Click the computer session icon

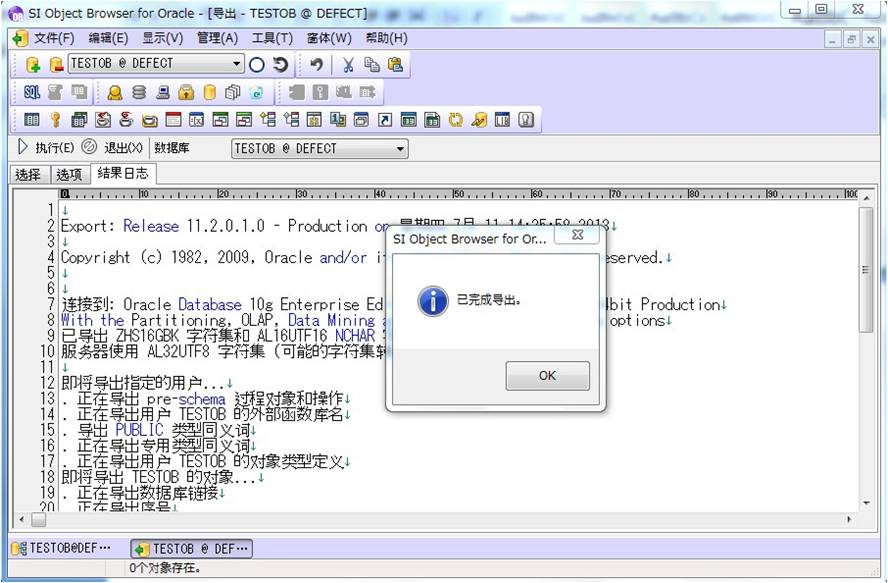coord(163,92)
